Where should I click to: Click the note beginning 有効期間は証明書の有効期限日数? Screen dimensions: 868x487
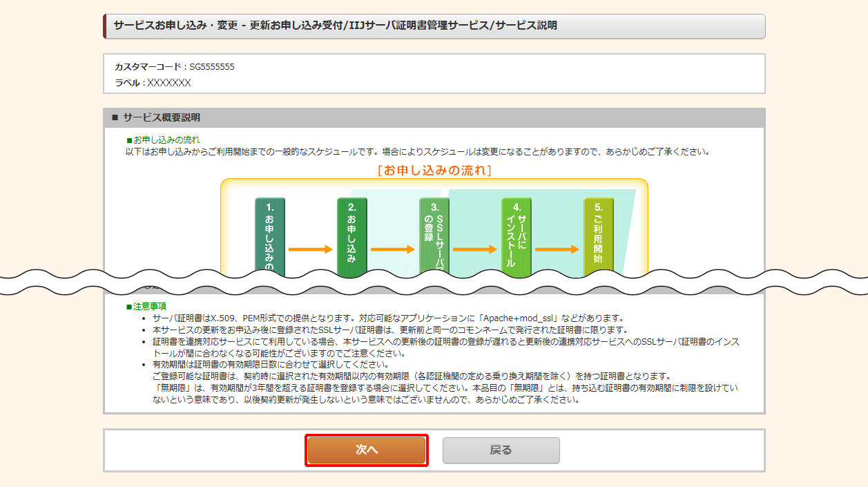point(271,365)
